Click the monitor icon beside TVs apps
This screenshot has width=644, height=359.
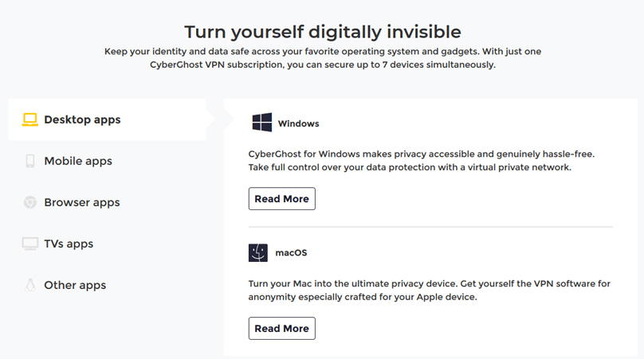point(30,244)
